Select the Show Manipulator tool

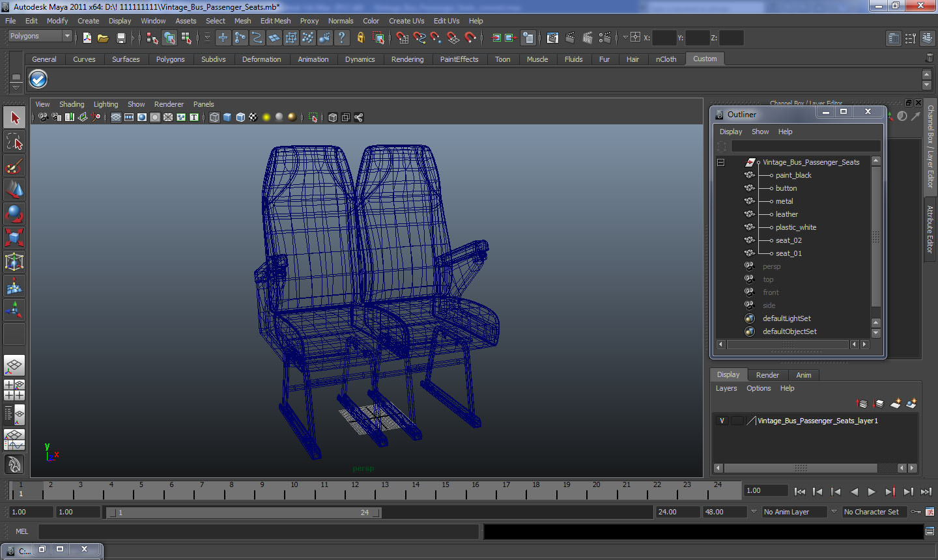(x=14, y=311)
